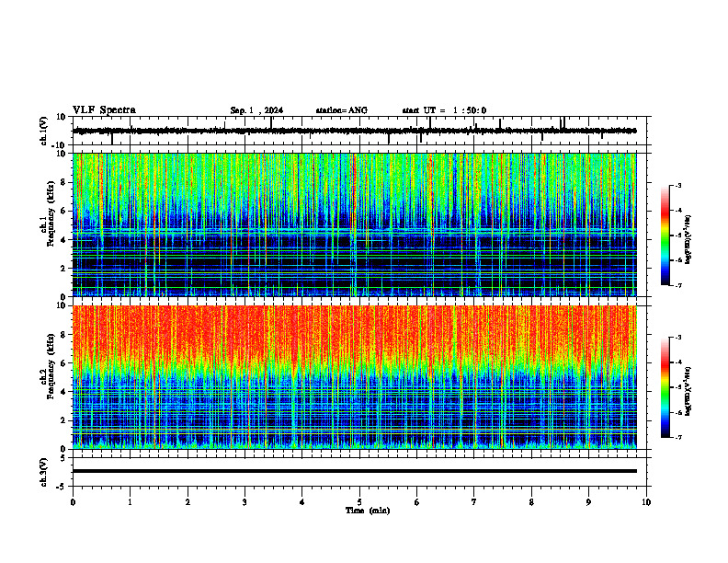Click the time axis tick label "3"

[x=245, y=502]
